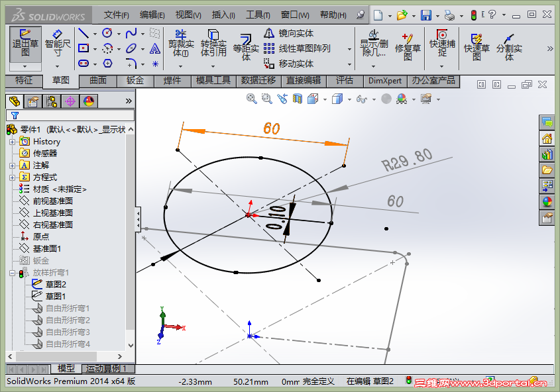Expand the manager tabs overflow arrow
560x392 pixels.
click(129, 101)
